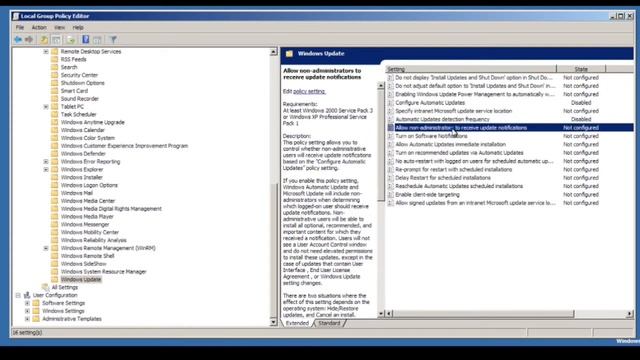Click the Export List toolbar icon
The height and width of the screenshot is (360, 640).
71,40
